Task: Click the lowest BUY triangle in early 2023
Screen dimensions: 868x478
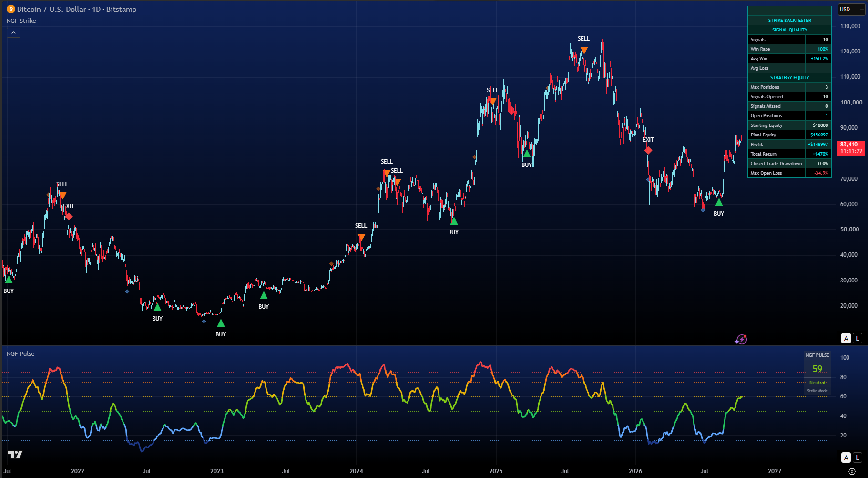Action: (x=221, y=323)
